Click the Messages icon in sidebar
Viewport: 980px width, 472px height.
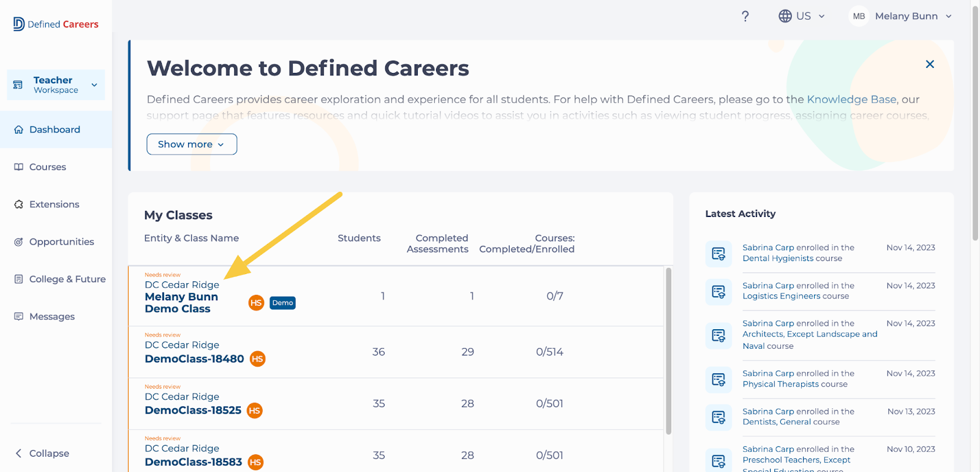(x=18, y=316)
